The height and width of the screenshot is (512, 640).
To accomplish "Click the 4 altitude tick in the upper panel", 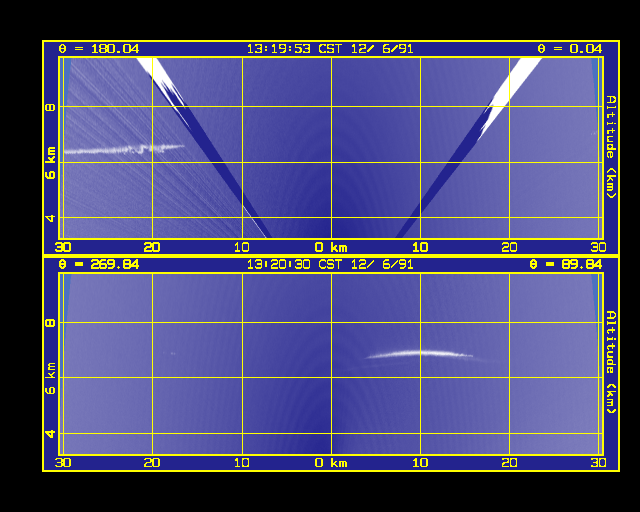I will [50, 218].
